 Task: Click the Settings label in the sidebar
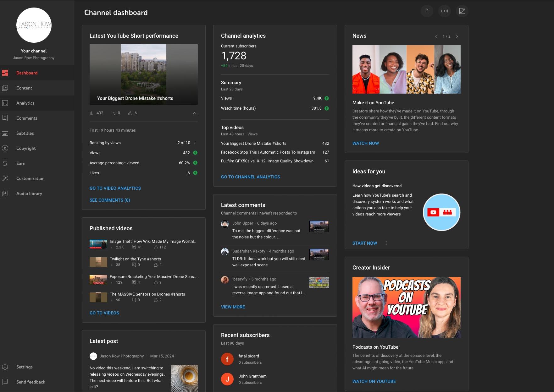click(25, 367)
